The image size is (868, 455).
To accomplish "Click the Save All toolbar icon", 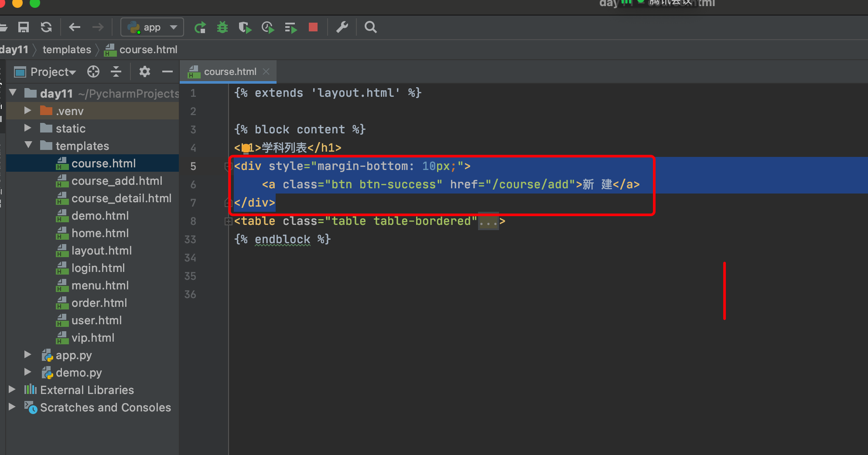I will click(x=24, y=27).
